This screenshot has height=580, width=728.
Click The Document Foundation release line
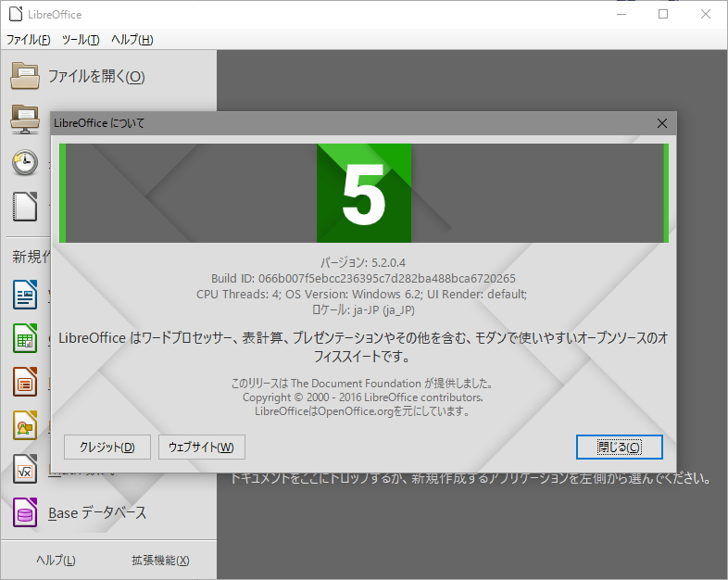(x=362, y=384)
